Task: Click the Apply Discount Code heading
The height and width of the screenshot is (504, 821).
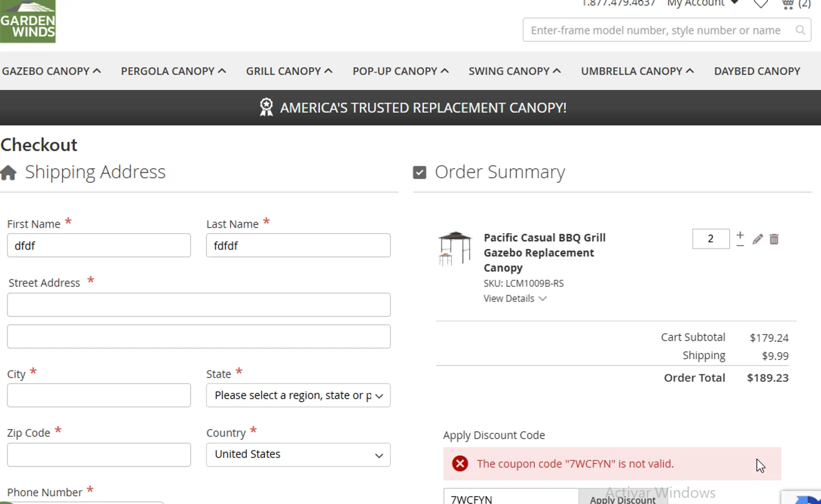Action: click(x=494, y=435)
